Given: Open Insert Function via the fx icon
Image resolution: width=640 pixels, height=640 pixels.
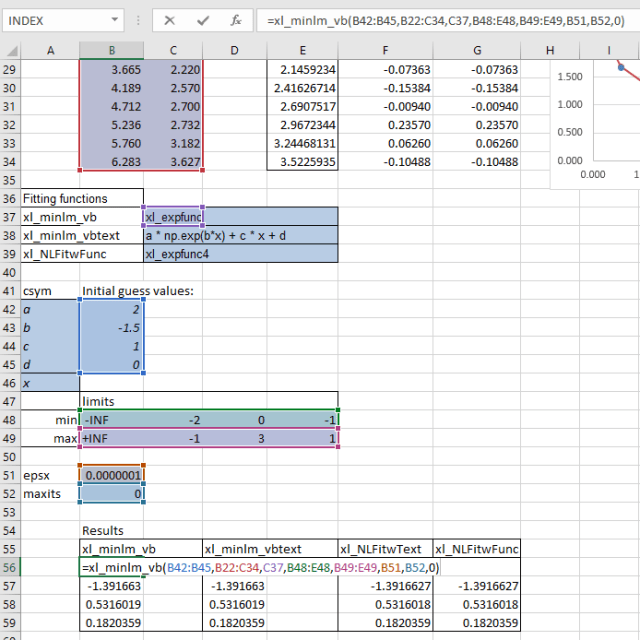Looking at the screenshot, I should click(235, 19).
